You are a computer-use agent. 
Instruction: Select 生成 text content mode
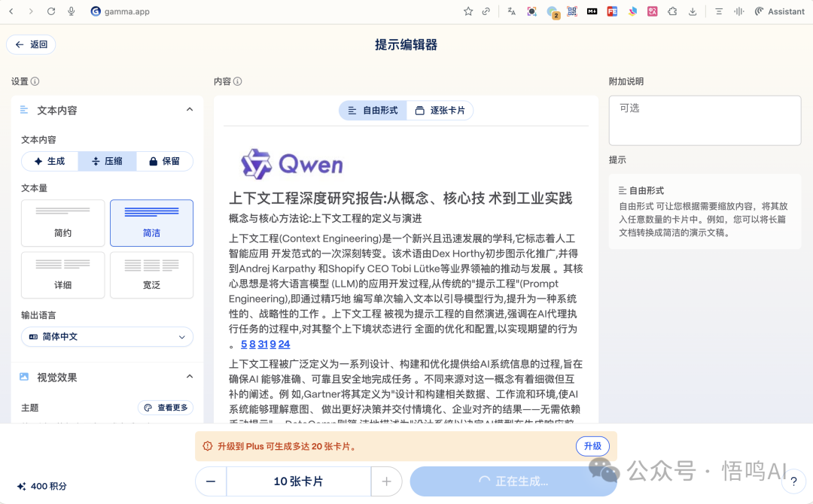click(50, 161)
